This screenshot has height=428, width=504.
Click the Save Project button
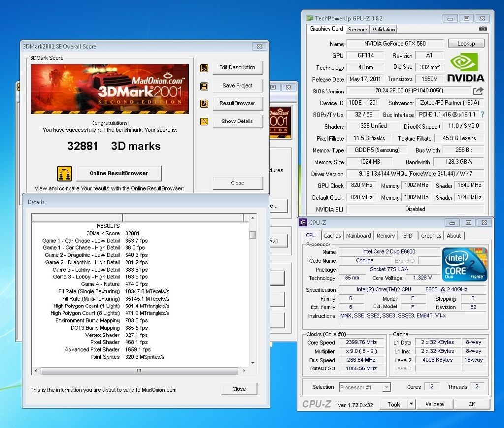point(238,86)
